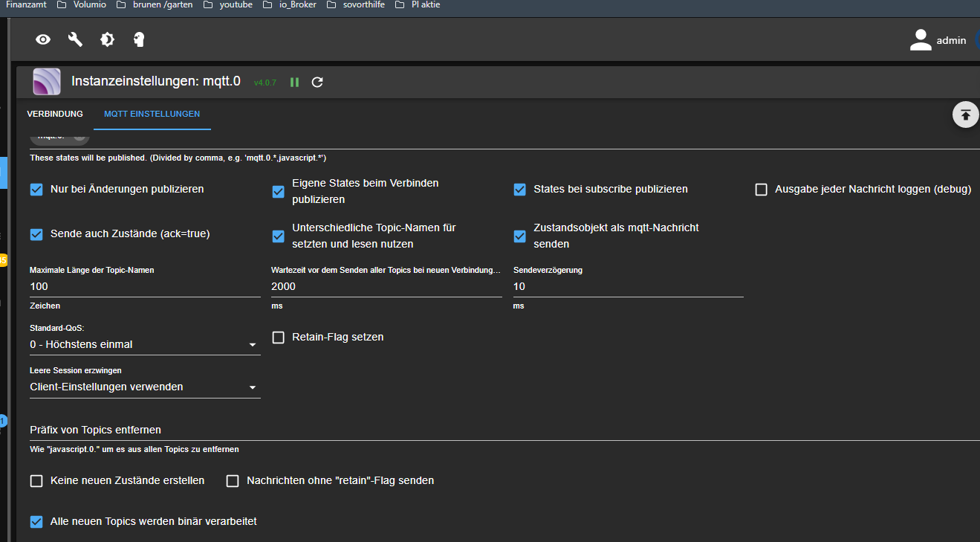Switch to the Verbindung tab

pos(55,114)
